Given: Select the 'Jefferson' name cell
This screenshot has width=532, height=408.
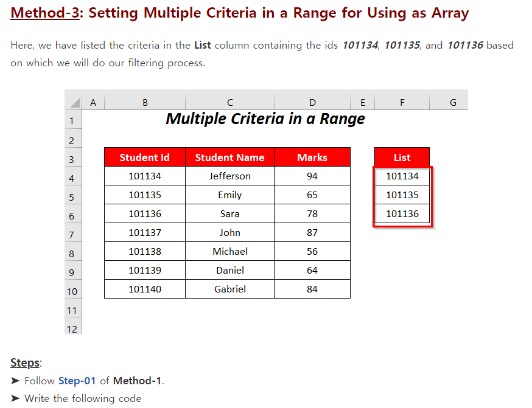Looking at the screenshot, I should (229, 176).
